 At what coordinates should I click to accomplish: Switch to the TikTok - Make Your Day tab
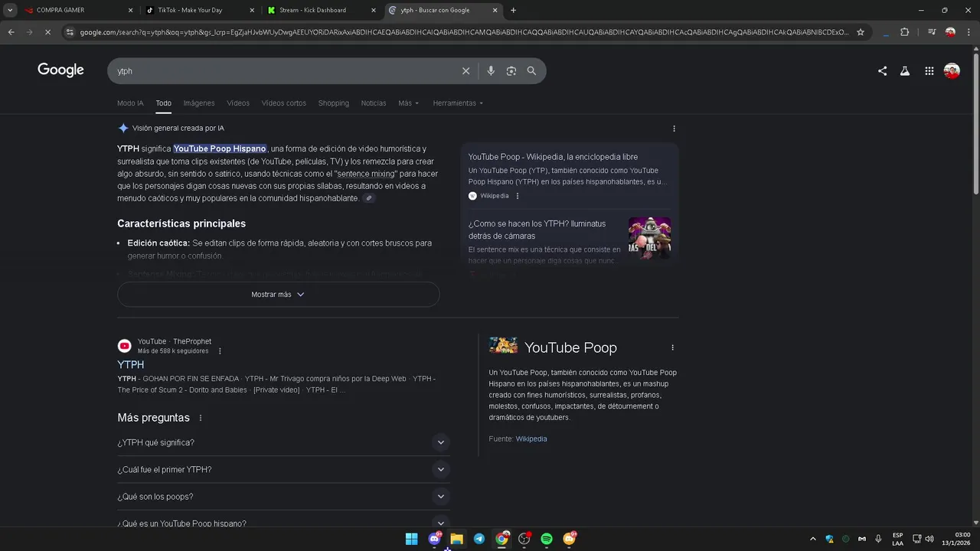click(199, 10)
